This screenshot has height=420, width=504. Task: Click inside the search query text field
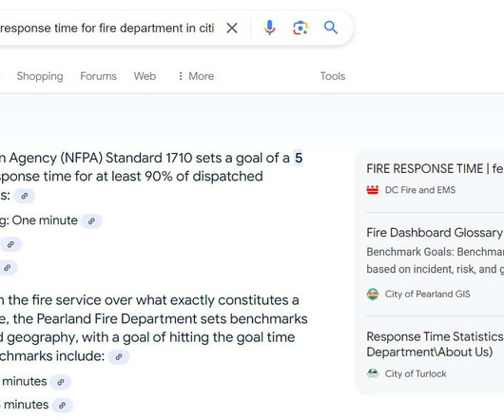(107, 28)
